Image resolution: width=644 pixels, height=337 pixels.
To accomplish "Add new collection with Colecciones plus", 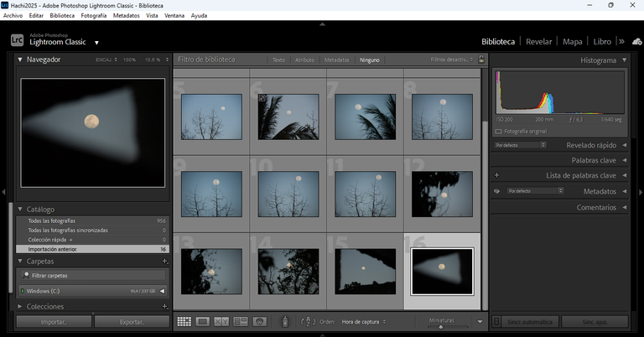I will 164,306.
